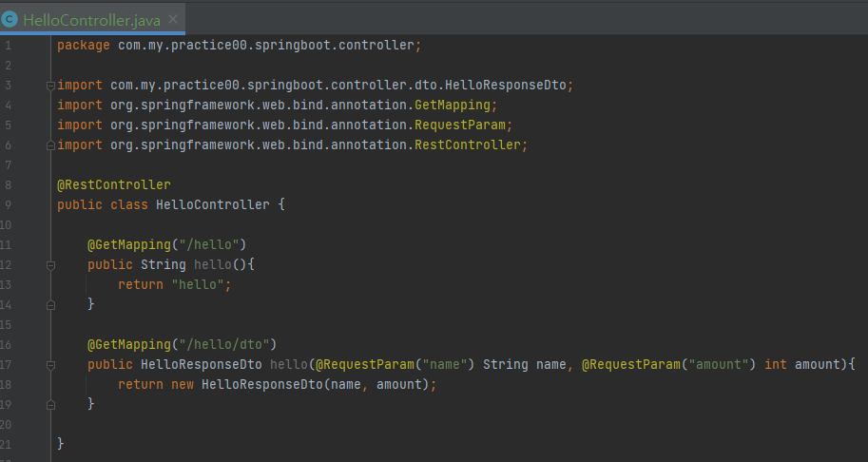Image resolution: width=868 pixels, height=462 pixels.
Task: Click the fold end marker at line 19
Action: point(50,405)
